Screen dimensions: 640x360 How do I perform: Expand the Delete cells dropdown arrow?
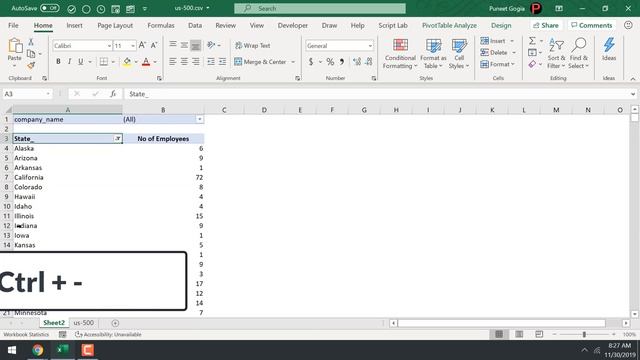pyautogui.click(x=514, y=53)
